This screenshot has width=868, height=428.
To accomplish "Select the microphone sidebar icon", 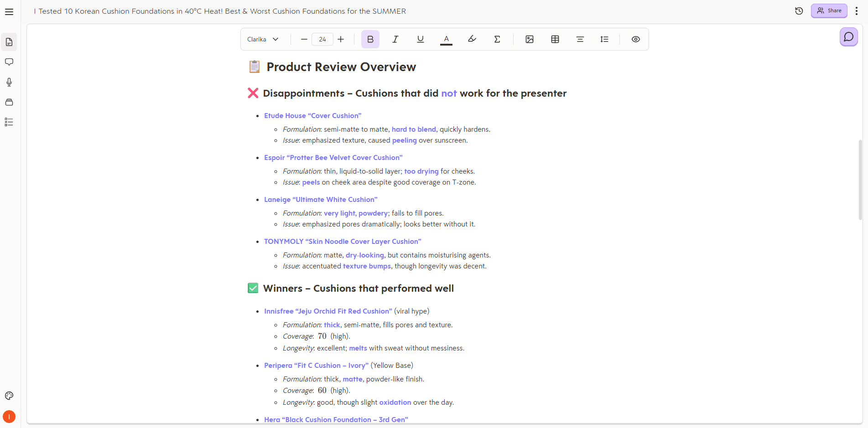I will click(x=9, y=82).
